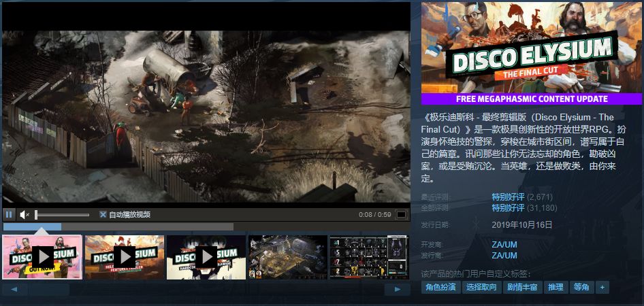This screenshot has width=644, height=306.
Task: Open the ZA/UM publisher link
Action: tap(504, 256)
